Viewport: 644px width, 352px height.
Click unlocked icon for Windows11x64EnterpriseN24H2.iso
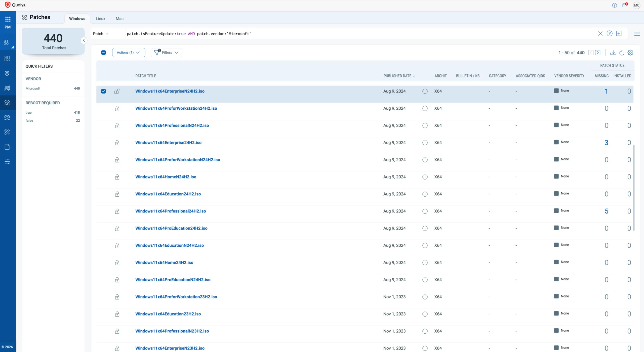[117, 91]
